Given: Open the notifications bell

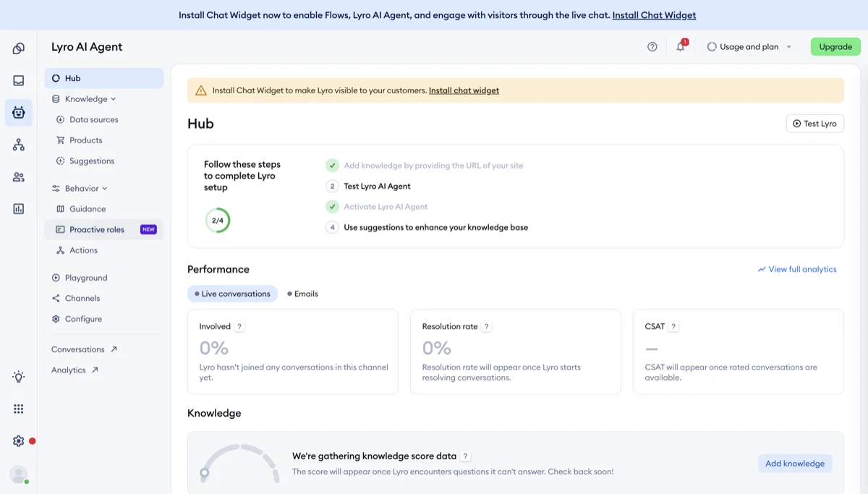Looking at the screenshot, I should click(x=681, y=46).
